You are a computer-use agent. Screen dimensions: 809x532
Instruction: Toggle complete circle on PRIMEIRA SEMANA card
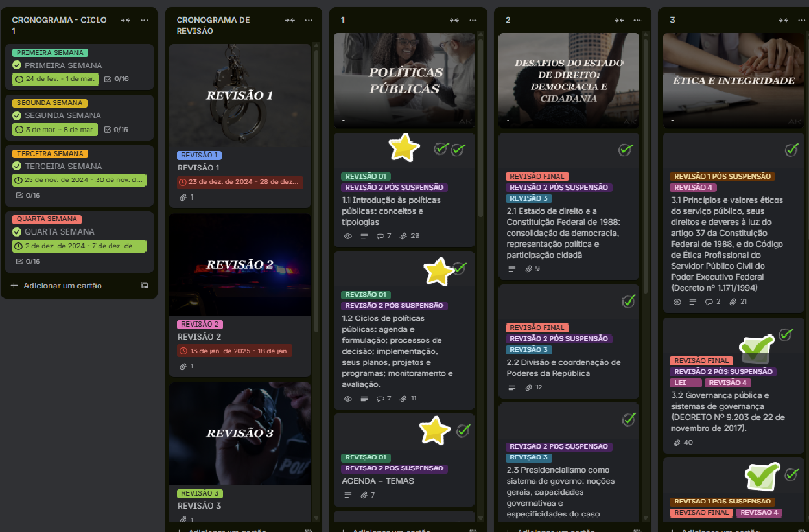(17, 65)
